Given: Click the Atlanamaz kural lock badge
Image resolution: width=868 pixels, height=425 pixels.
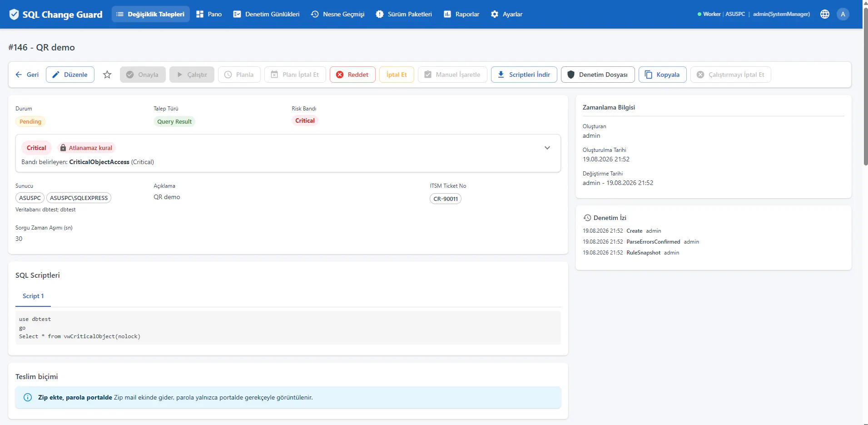Looking at the screenshot, I should coord(86,148).
